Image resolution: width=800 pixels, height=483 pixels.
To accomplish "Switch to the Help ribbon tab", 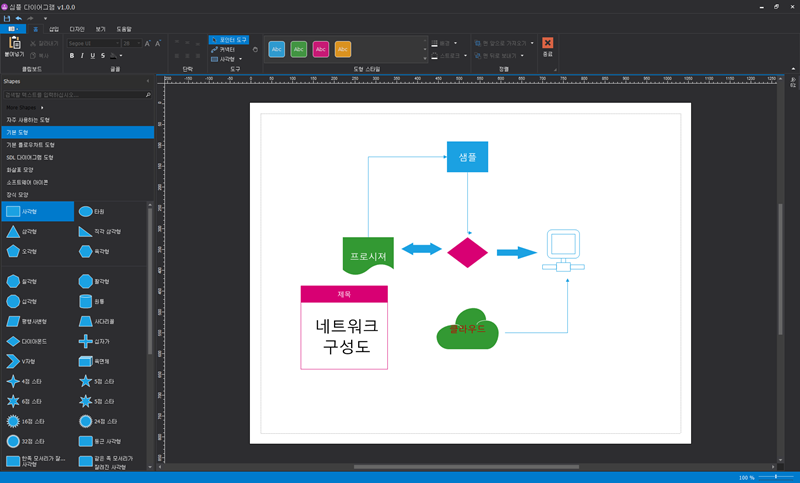I will point(123,29).
